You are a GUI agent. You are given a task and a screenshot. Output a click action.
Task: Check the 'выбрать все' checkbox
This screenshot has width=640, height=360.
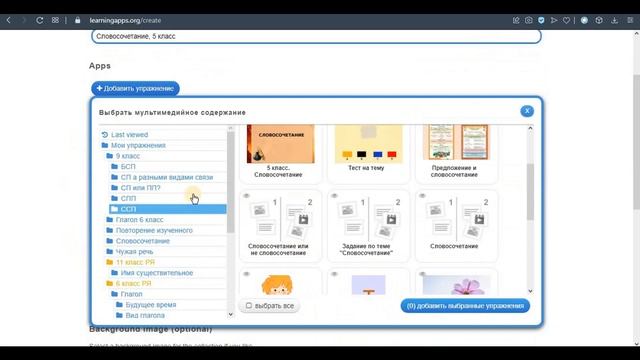click(x=249, y=305)
